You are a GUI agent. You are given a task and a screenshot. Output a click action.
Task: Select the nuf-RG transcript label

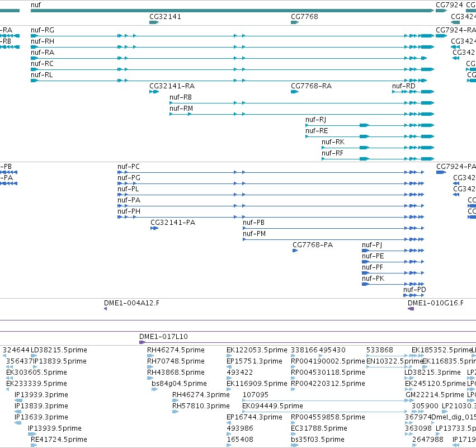tap(43, 30)
